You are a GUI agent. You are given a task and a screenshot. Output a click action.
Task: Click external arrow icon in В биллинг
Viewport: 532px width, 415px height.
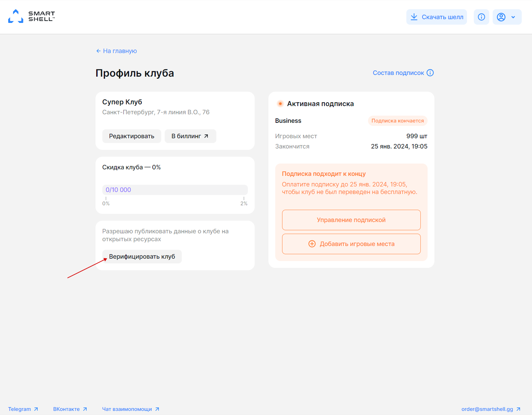[x=206, y=136]
